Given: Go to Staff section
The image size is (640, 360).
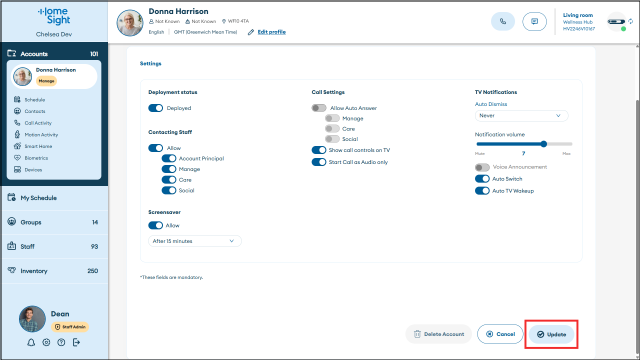Looking at the screenshot, I should tap(55, 247).
